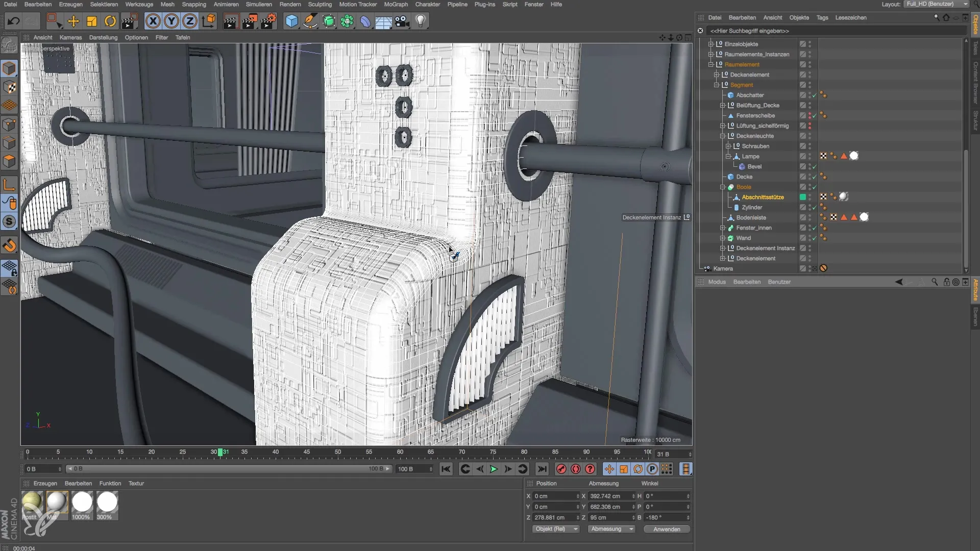This screenshot has width=980, height=551.
Task: Open the deformer object icon
Action: pos(365,21)
